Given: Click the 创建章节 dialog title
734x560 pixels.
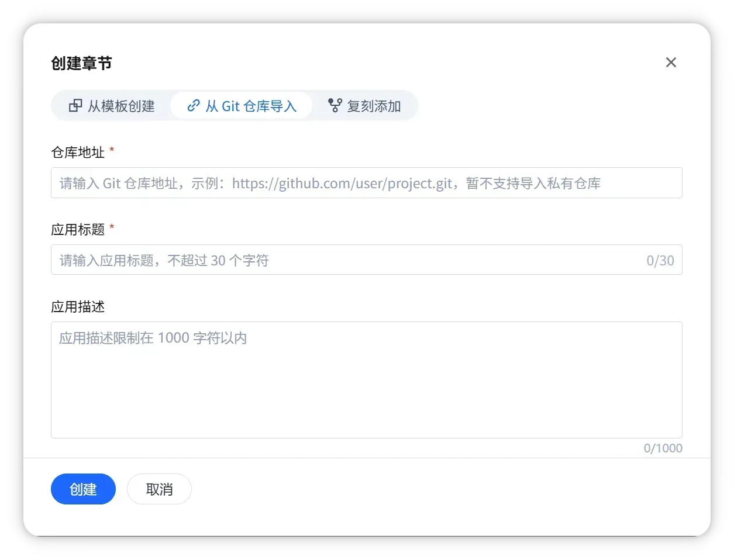Looking at the screenshot, I should click(81, 63).
